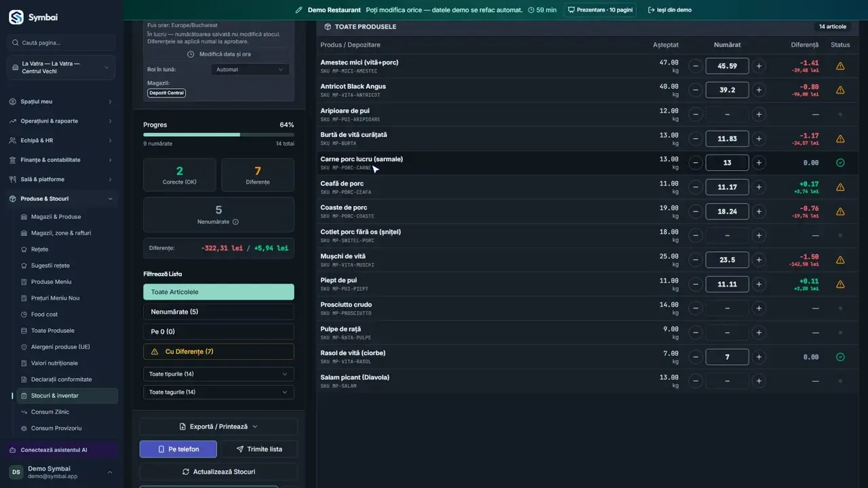Open the Exportă / Printează dropdown button

click(x=218, y=426)
